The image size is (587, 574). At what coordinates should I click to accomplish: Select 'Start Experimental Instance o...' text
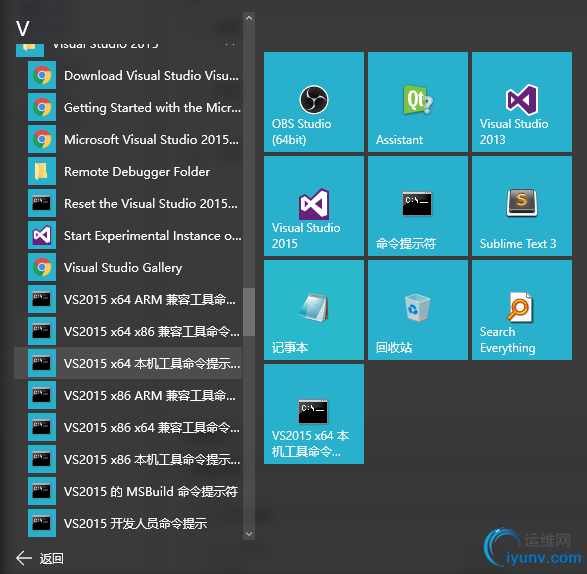(153, 236)
